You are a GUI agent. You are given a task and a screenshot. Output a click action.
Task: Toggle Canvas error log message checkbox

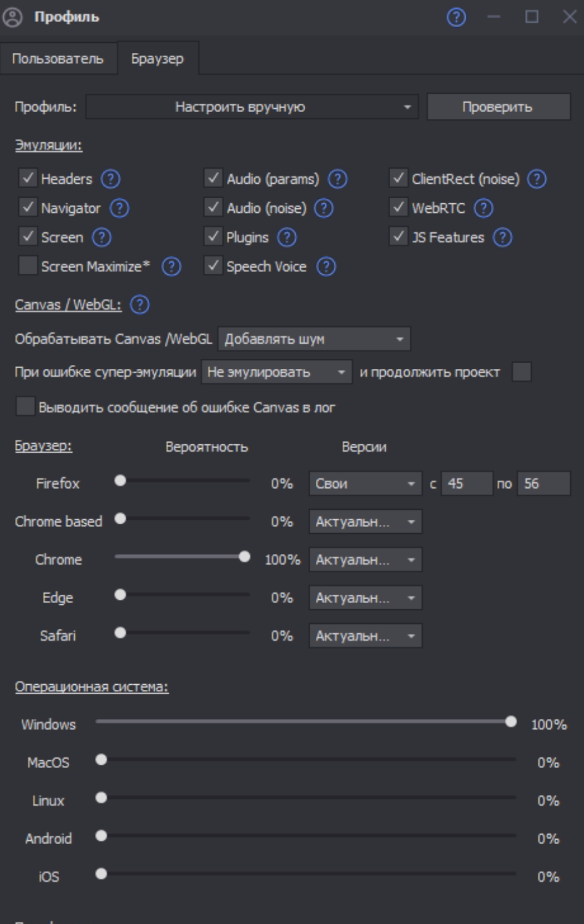pyautogui.click(x=25, y=407)
